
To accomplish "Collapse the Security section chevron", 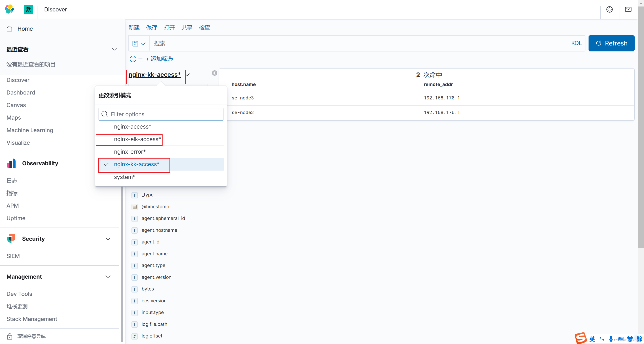I will pos(108,239).
